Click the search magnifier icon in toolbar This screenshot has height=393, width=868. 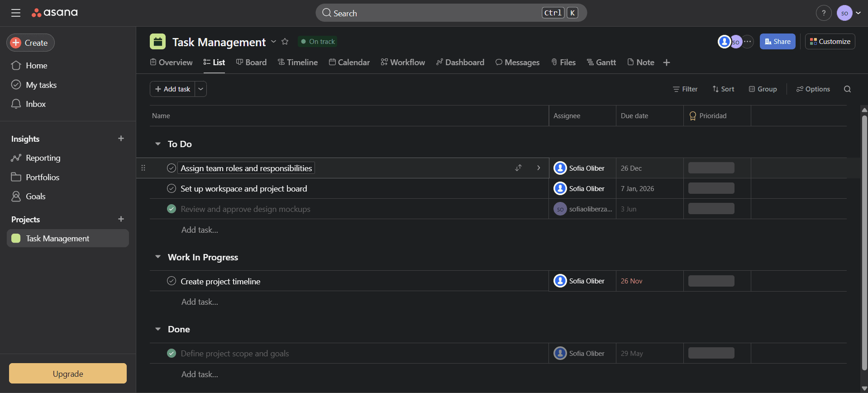coord(847,89)
